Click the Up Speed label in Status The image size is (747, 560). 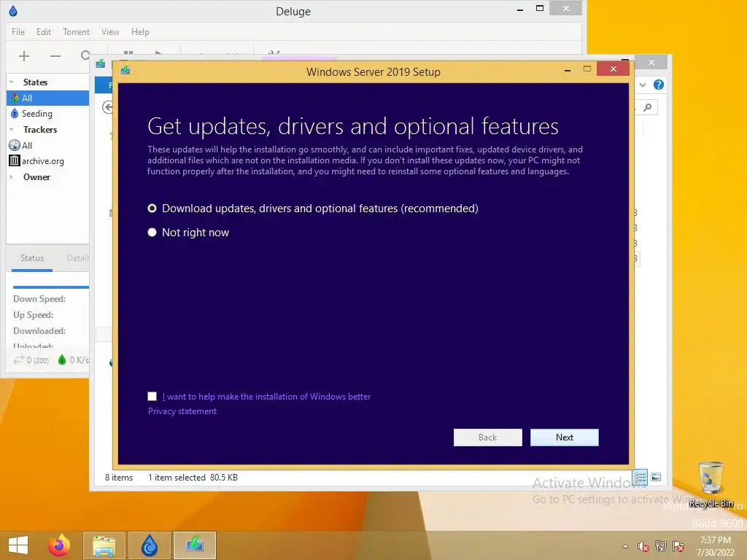34,315
